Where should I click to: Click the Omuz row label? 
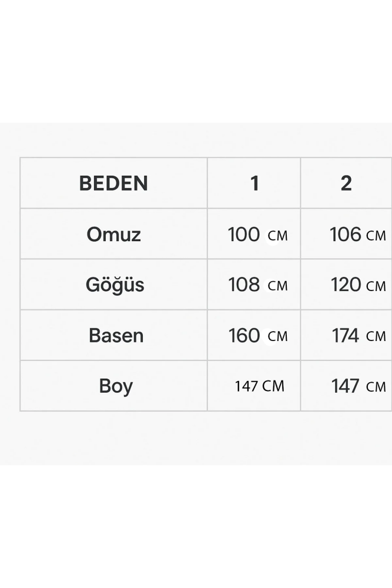tap(113, 235)
